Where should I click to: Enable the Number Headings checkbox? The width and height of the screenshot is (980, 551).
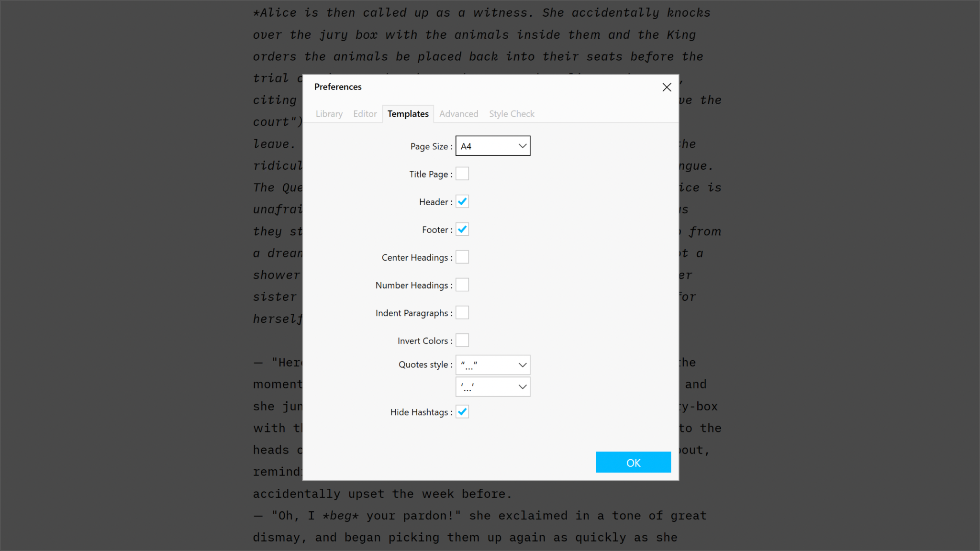pyautogui.click(x=462, y=285)
